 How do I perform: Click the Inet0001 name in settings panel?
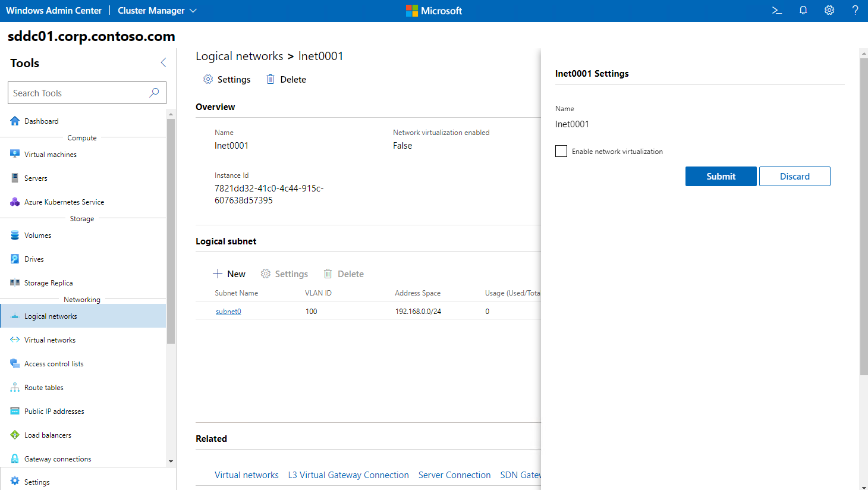click(572, 124)
